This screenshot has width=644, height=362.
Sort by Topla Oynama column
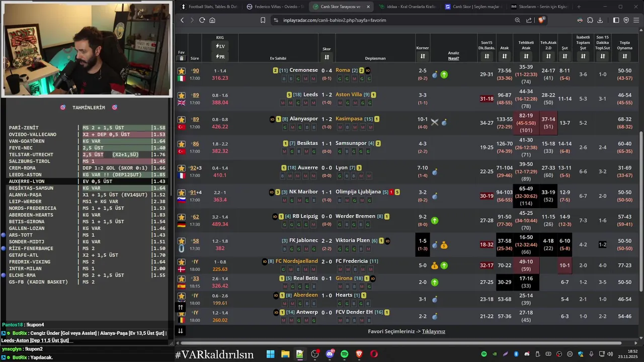tap(625, 56)
